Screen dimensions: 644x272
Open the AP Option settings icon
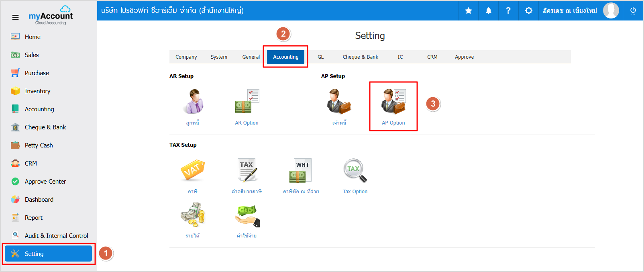tap(393, 102)
